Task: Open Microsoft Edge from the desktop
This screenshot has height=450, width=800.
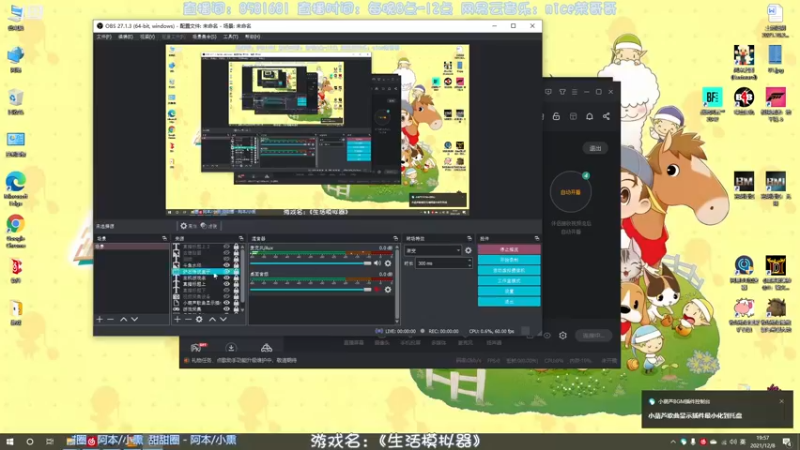Action: [x=16, y=188]
